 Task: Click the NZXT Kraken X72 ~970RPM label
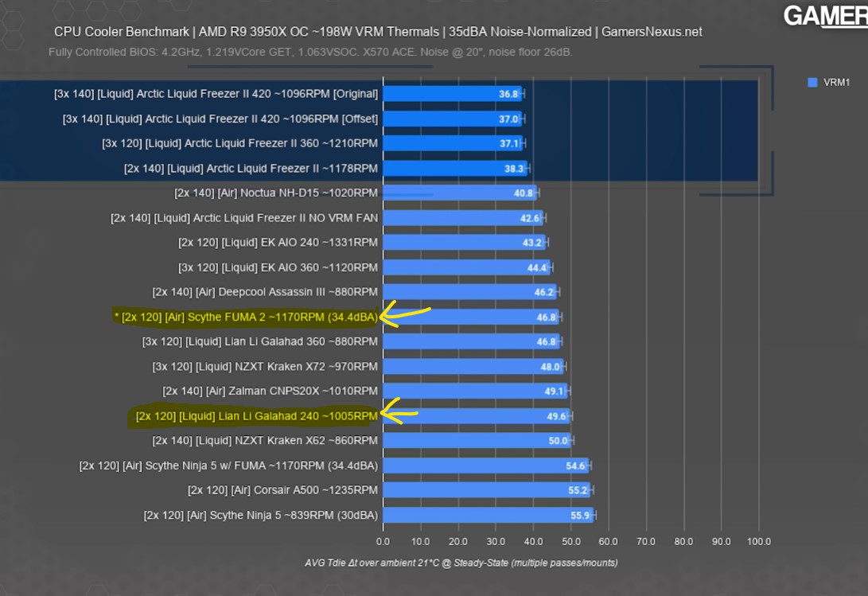265,367
